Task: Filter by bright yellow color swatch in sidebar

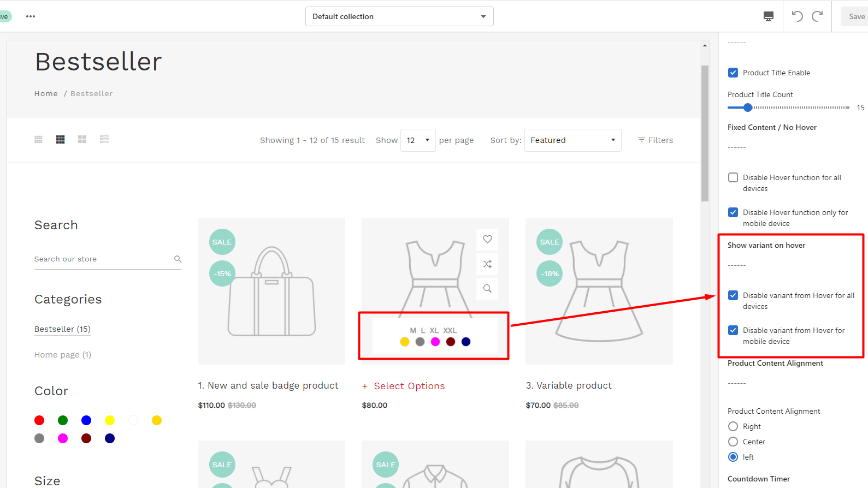Action: click(110, 420)
